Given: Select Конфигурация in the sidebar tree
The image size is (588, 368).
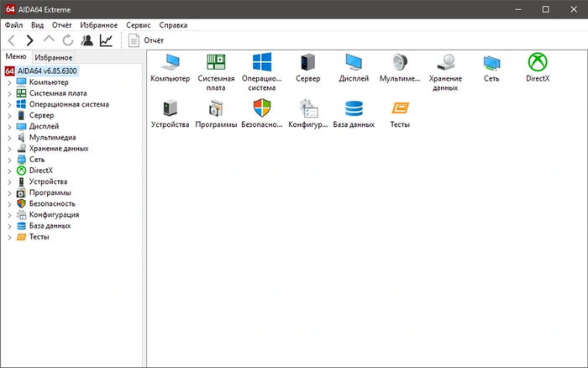Looking at the screenshot, I should point(55,214).
